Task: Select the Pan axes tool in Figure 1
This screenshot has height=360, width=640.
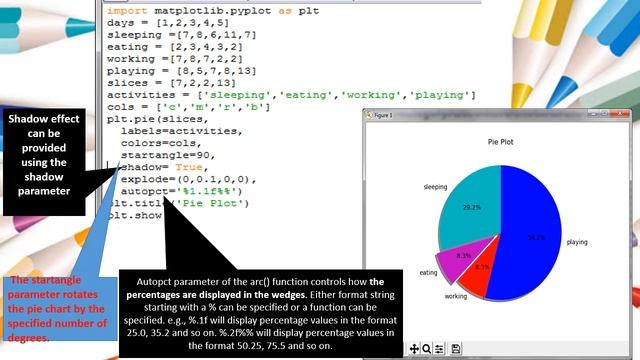Action: point(414,349)
